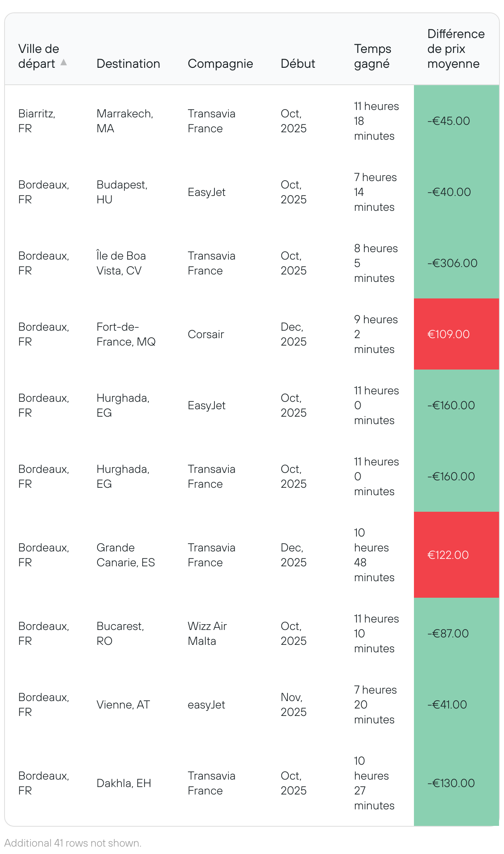Click the Différence de prix moyenne header
The image size is (504, 854).
coord(456,49)
